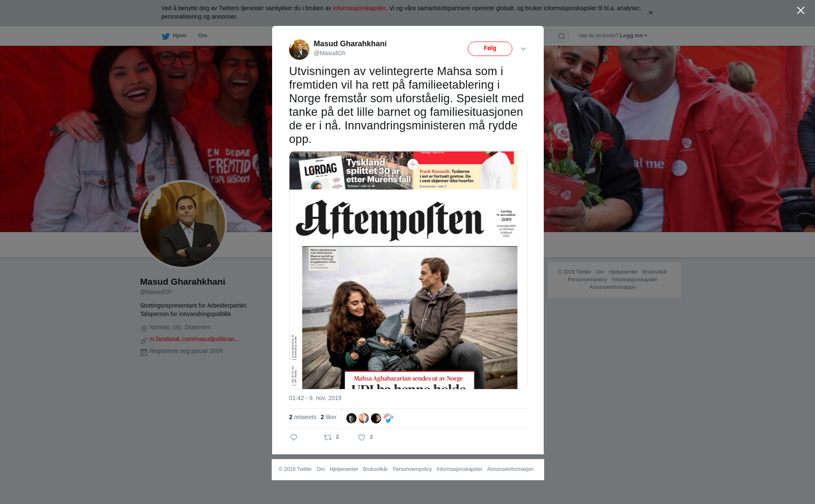The width and height of the screenshot is (815, 504).
Task: Dismiss the cookie notice banner
Action: click(x=650, y=13)
